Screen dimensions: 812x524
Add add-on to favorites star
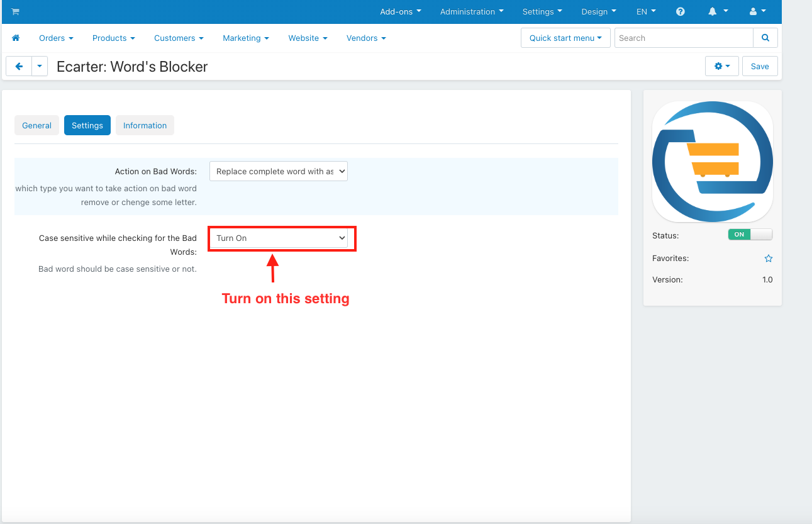pyautogui.click(x=769, y=259)
